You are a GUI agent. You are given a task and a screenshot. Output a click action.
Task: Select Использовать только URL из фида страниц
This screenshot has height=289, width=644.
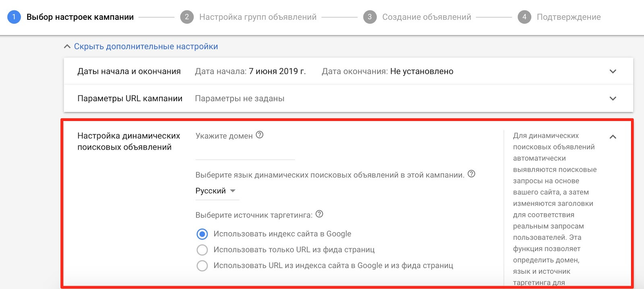click(202, 250)
